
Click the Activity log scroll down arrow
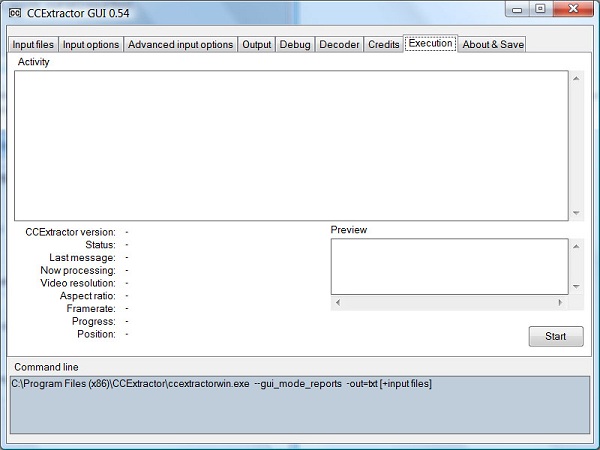point(575,212)
